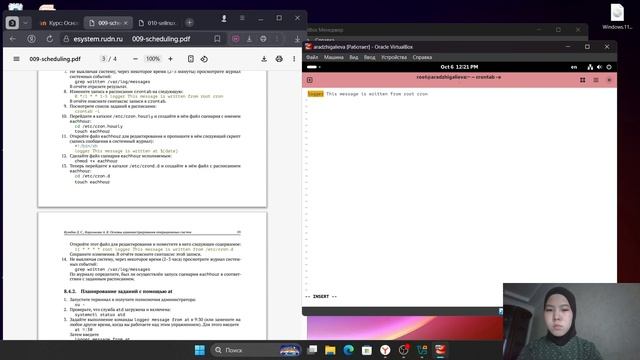Click the highlighted logger word in vim
This screenshot has height=360, width=640.
pyautogui.click(x=316, y=94)
